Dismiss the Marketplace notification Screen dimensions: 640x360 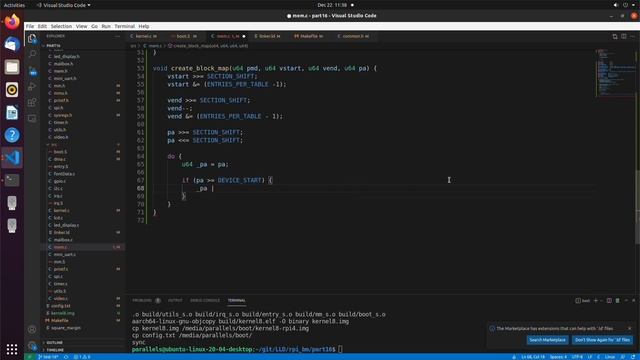pyautogui.click(x=629, y=328)
